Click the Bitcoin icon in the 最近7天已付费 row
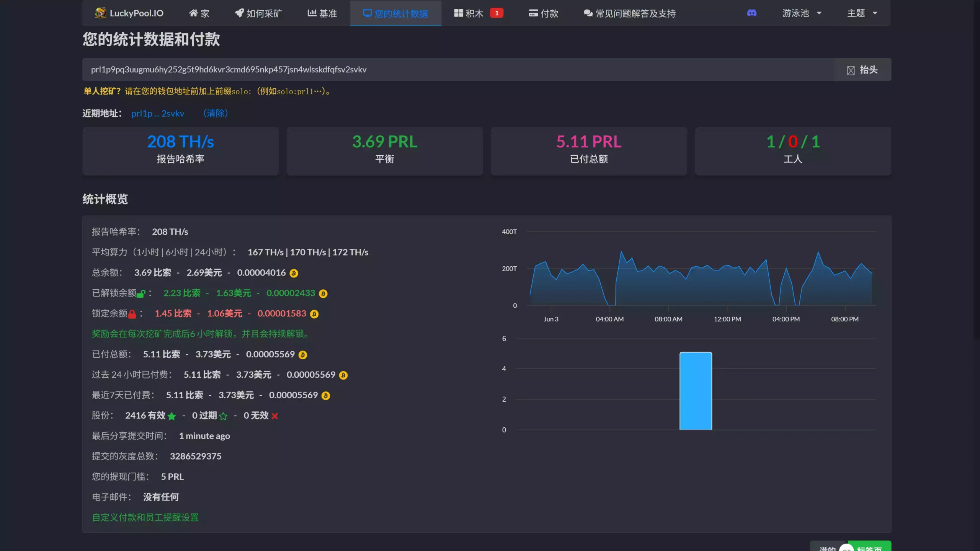 [x=326, y=396]
